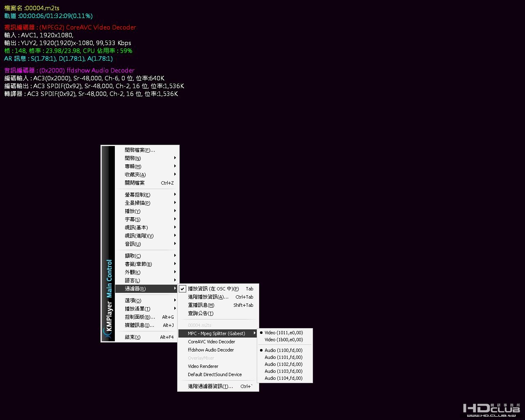Select Audio (1104,fd,00) stream
This screenshot has height=420, width=525.
click(285, 378)
